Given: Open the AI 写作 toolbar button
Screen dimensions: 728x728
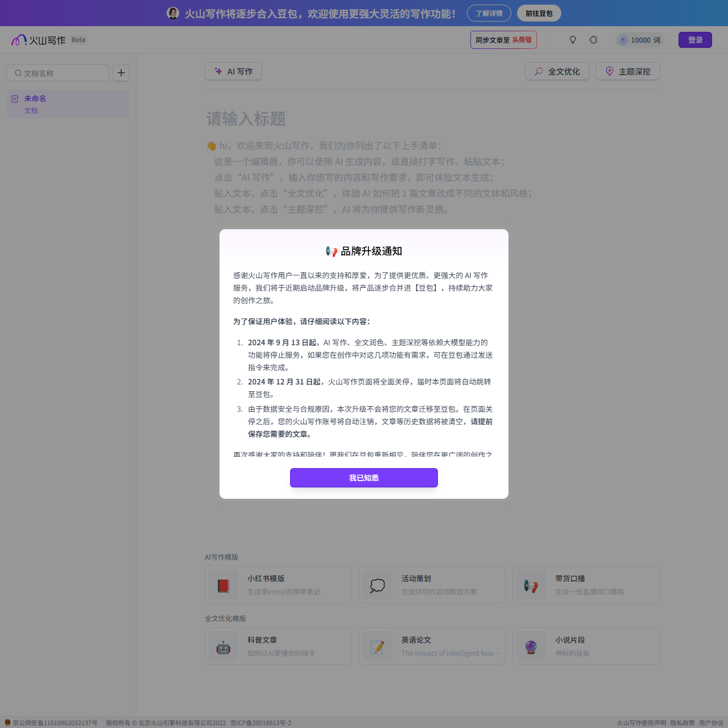Looking at the screenshot, I should point(233,71).
